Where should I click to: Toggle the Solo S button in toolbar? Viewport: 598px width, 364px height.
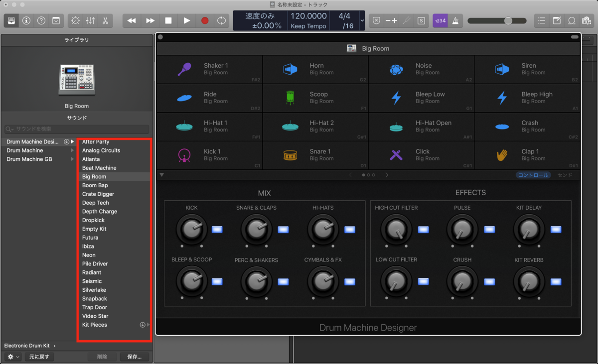[x=422, y=20]
